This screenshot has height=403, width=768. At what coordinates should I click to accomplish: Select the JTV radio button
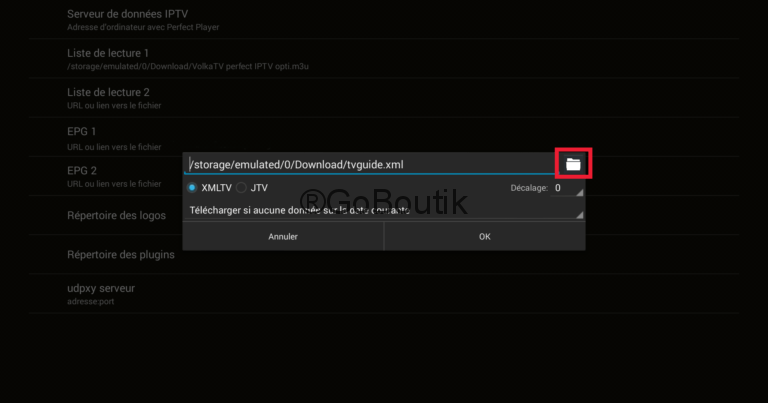point(241,188)
